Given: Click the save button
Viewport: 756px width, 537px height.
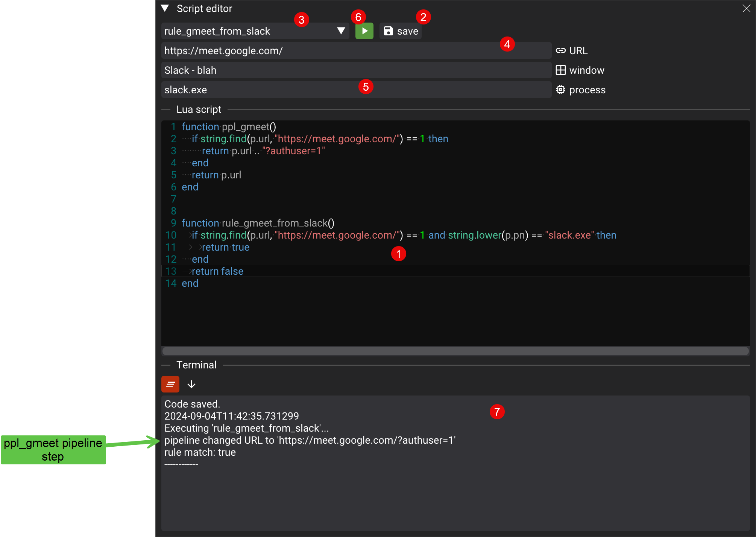Looking at the screenshot, I should coord(401,31).
